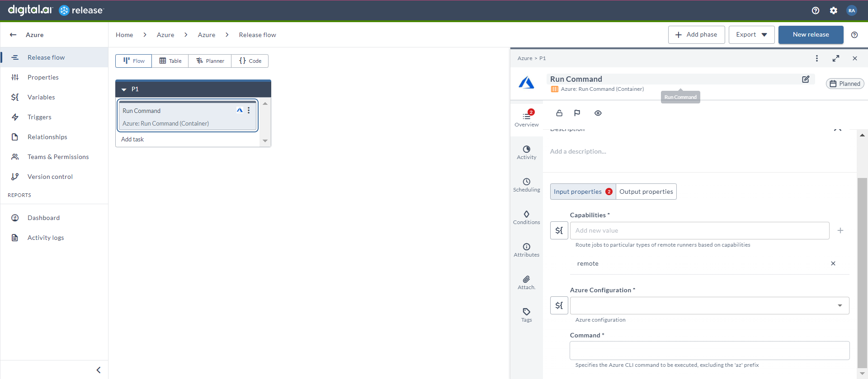Click the Command input field
The height and width of the screenshot is (379, 868).
(709, 350)
